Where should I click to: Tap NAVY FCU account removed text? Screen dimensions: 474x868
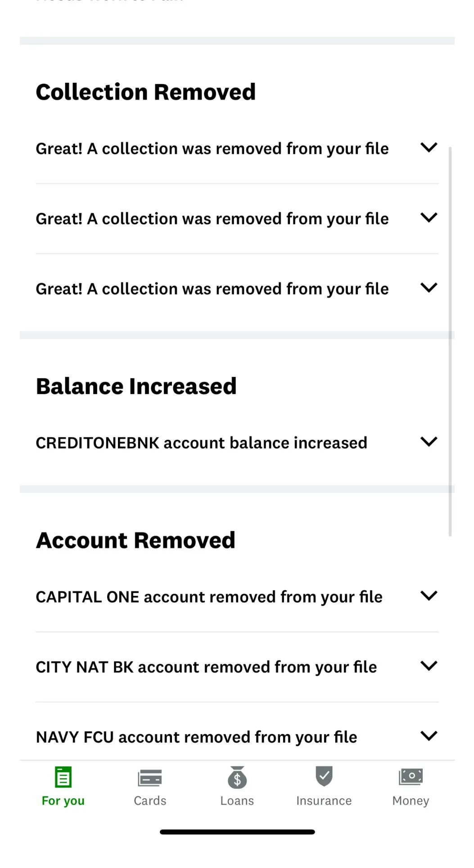[x=196, y=738]
